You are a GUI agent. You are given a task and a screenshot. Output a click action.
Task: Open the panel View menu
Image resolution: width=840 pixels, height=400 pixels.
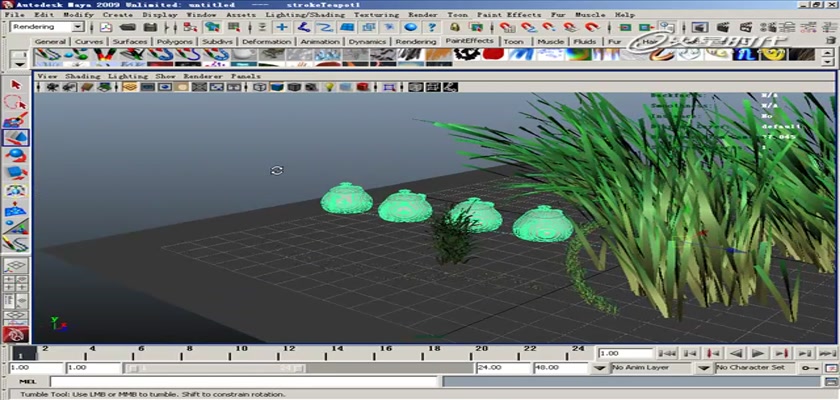click(48, 76)
